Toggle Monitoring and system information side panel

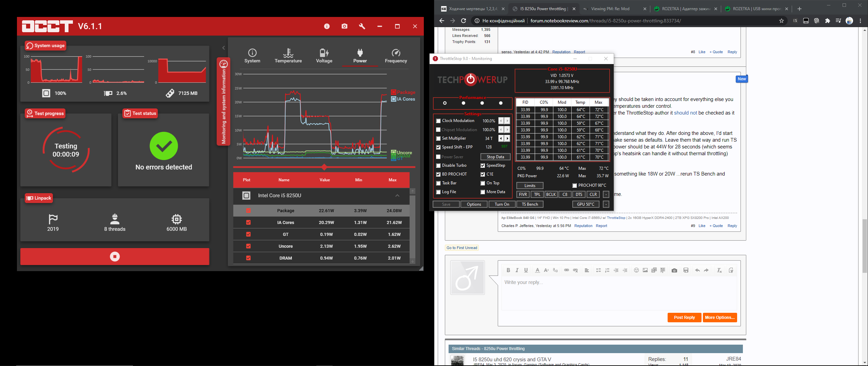pyautogui.click(x=223, y=102)
